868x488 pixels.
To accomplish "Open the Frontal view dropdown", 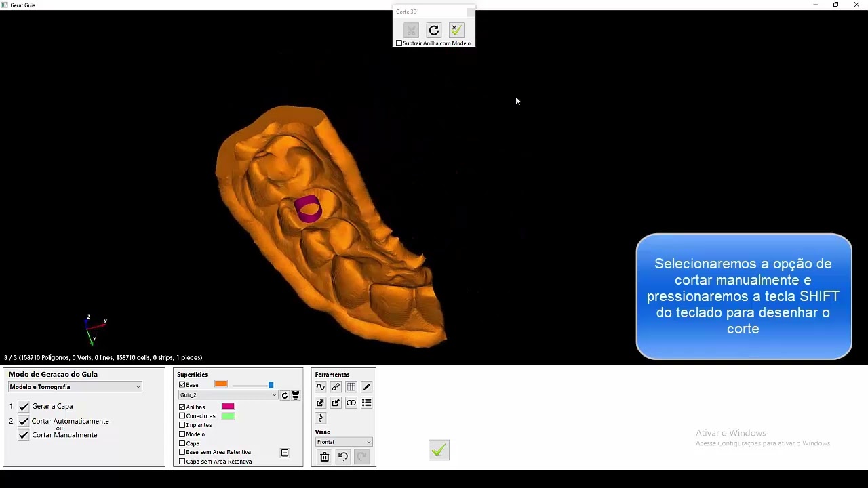I will [344, 442].
